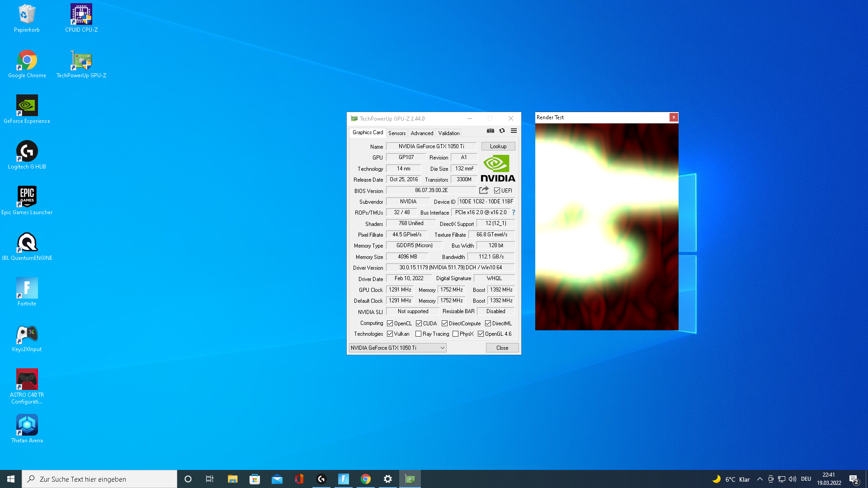Open Logitech G HUB from taskbar
This screenshot has height=488, width=868.
pos(321,479)
